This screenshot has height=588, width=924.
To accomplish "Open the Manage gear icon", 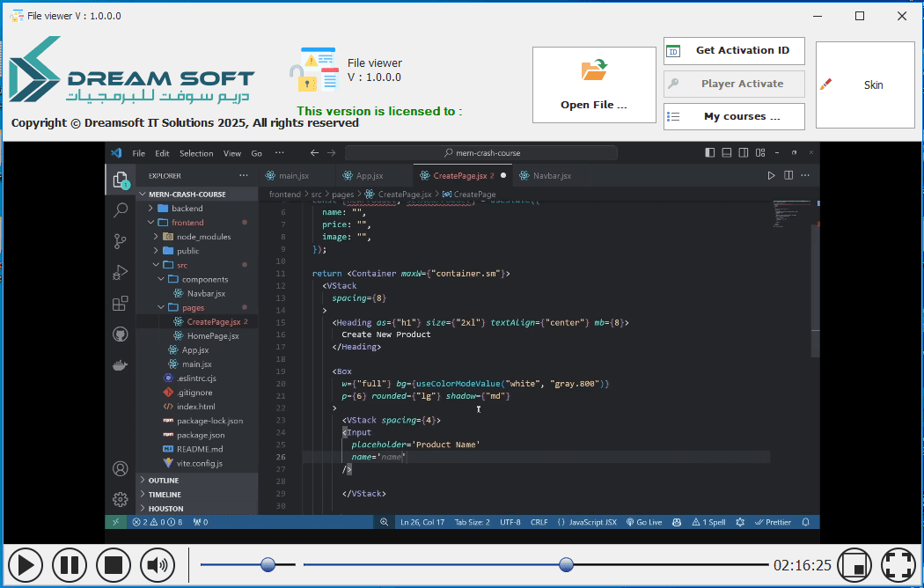I will click(121, 500).
